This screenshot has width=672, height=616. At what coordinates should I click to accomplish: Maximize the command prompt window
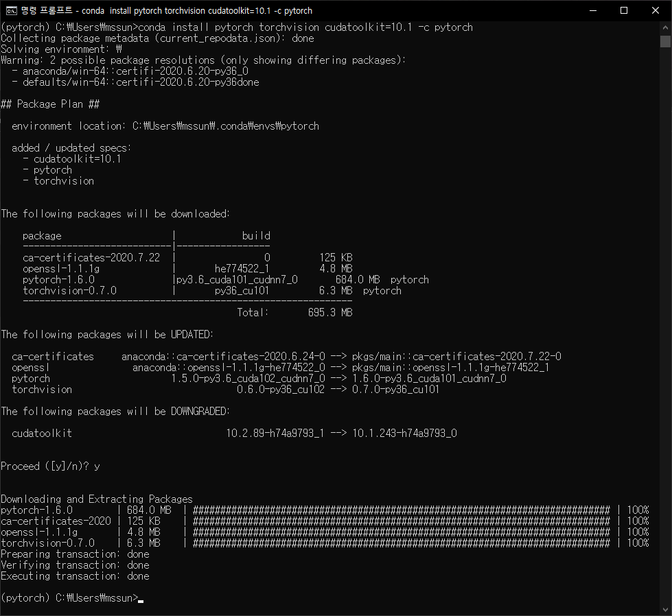[x=624, y=11]
